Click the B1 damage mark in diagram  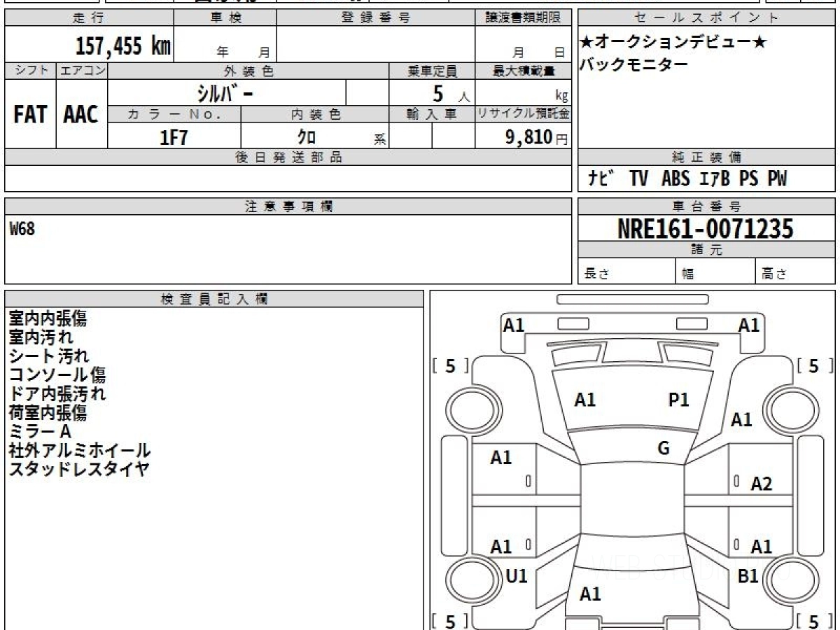[x=748, y=576]
